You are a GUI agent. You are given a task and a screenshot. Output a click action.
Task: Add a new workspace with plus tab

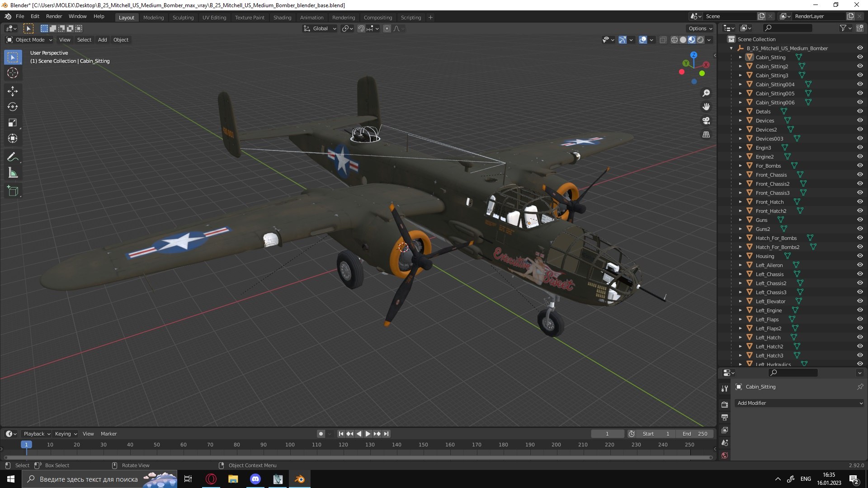(430, 18)
